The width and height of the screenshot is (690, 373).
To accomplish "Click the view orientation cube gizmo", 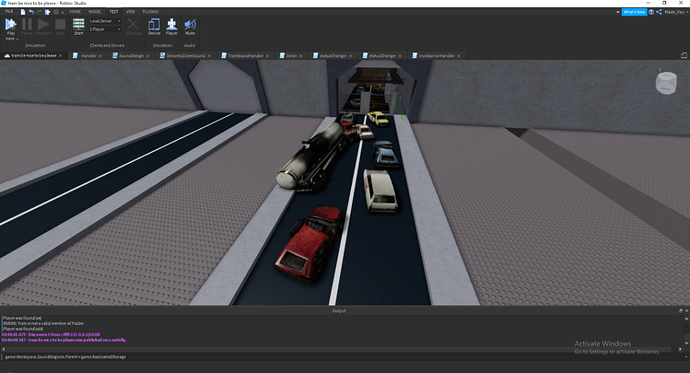I will click(x=666, y=83).
